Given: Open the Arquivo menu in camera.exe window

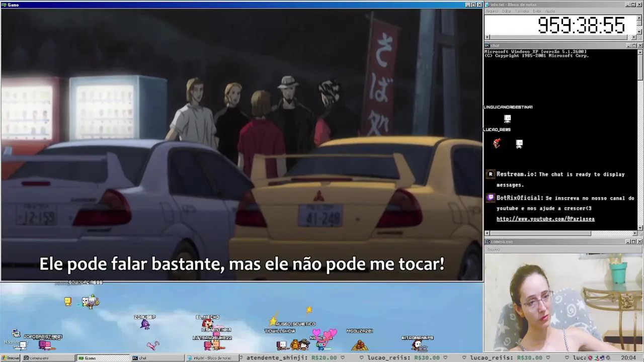Looking at the screenshot, I should tap(493, 249).
